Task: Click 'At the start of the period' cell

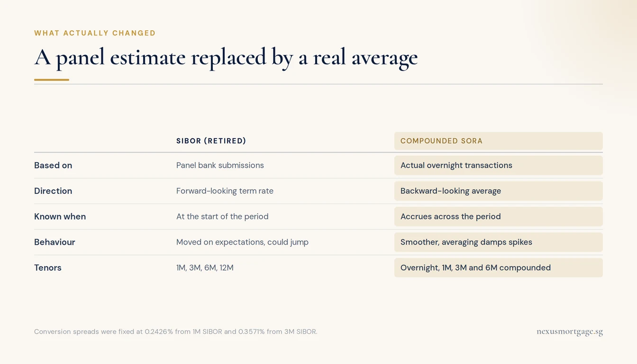Action: coord(222,217)
